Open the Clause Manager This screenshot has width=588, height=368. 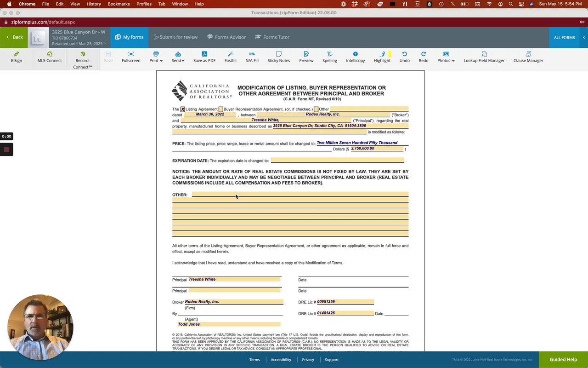(x=528, y=57)
